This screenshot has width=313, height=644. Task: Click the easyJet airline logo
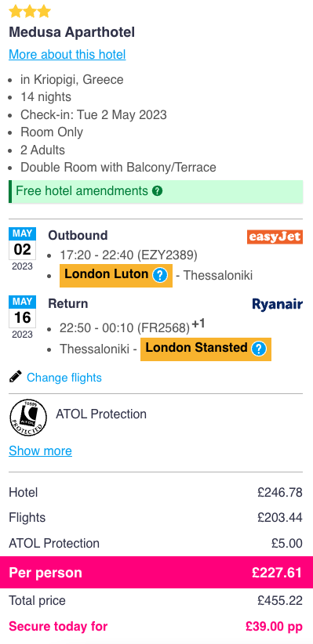point(275,237)
